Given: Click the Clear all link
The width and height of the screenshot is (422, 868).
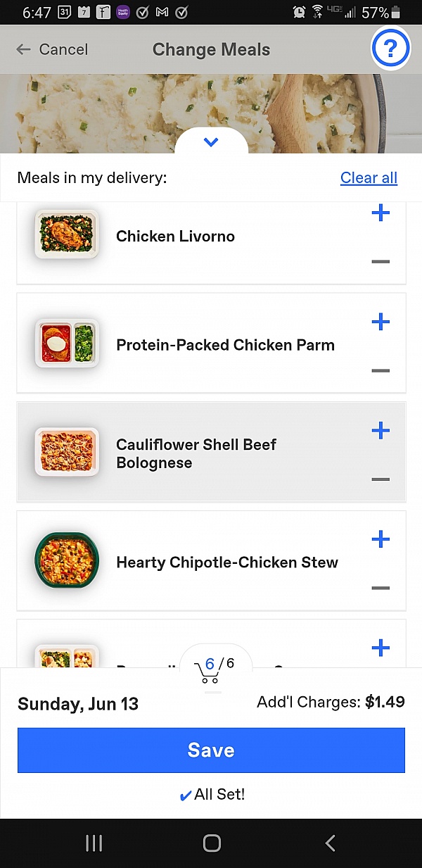Looking at the screenshot, I should pyautogui.click(x=369, y=178).
